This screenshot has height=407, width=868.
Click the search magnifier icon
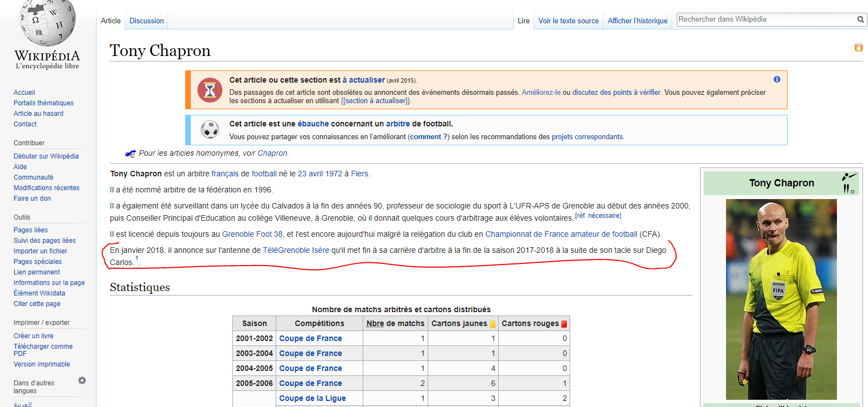click(x=861, y=19)
